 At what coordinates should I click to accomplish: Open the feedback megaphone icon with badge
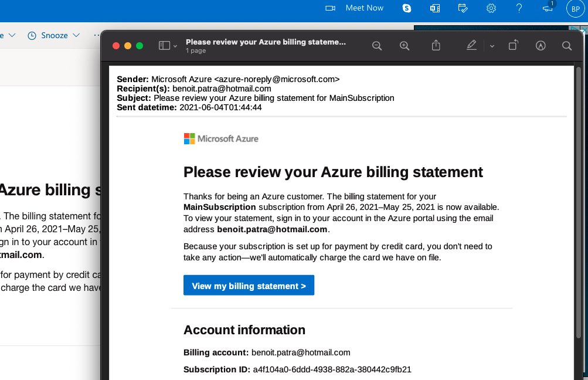[548, 8]
